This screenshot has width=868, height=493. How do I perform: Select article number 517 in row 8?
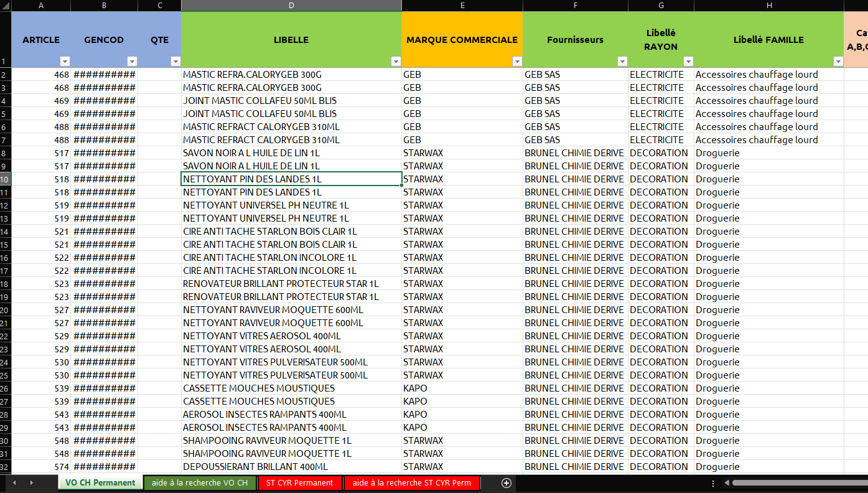(x=41, y=153)
